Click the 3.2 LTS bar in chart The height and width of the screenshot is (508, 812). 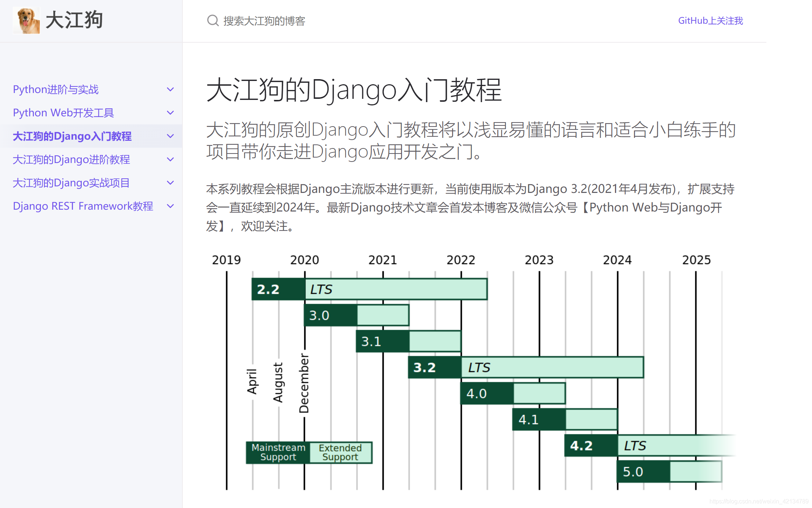click(526, 367)
